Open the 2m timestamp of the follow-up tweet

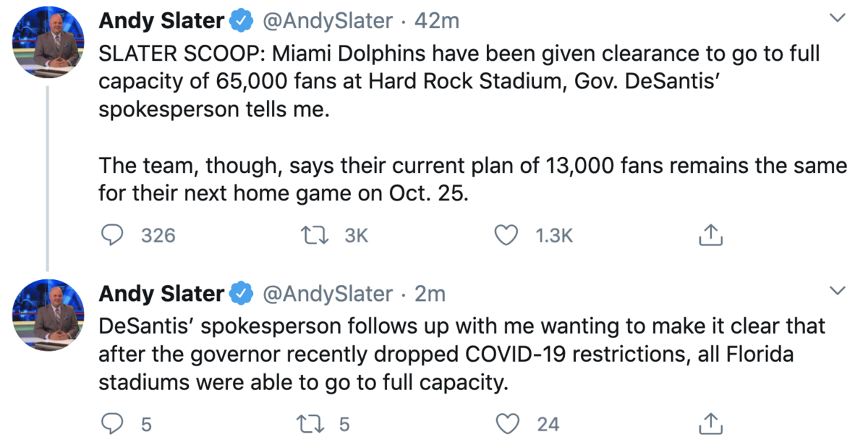pos(429,294)
